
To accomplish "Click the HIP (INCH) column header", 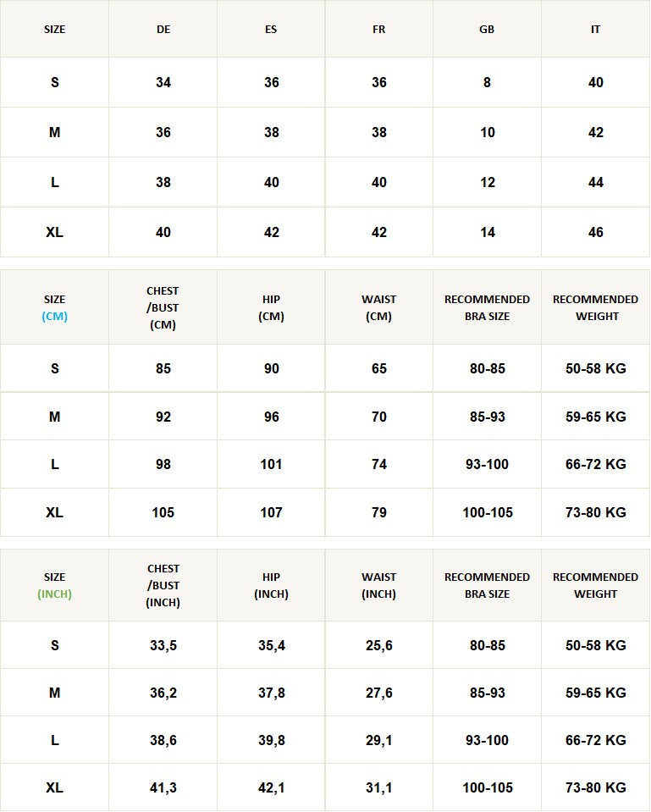I will (x=271, y=585).
